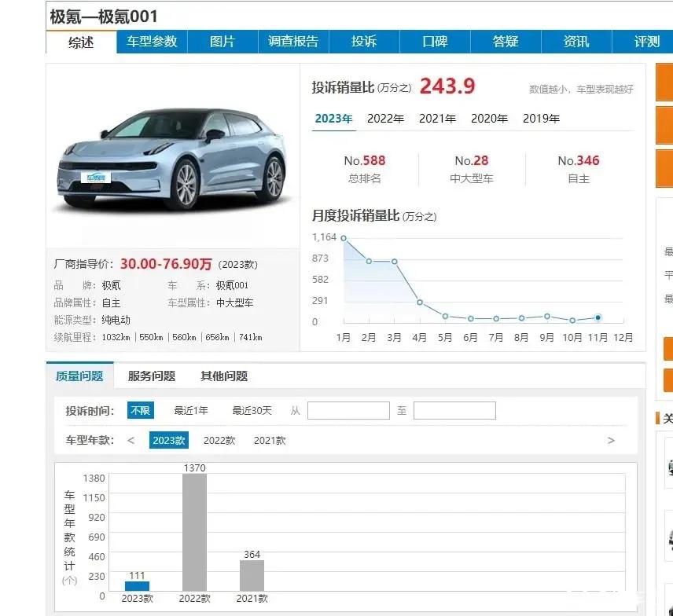Image resolution: width=673 pixels, height=616 pixels.
Task: Switch to the 车型参数 tab
Action: coord(152,42)
